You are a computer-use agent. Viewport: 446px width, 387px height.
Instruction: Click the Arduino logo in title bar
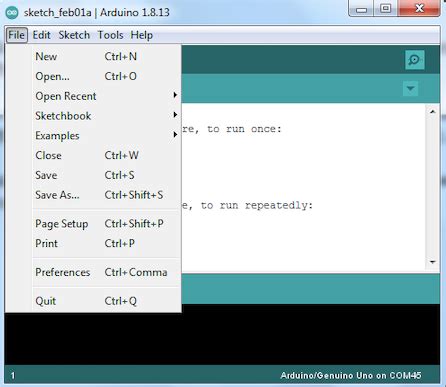coord(12,13)
